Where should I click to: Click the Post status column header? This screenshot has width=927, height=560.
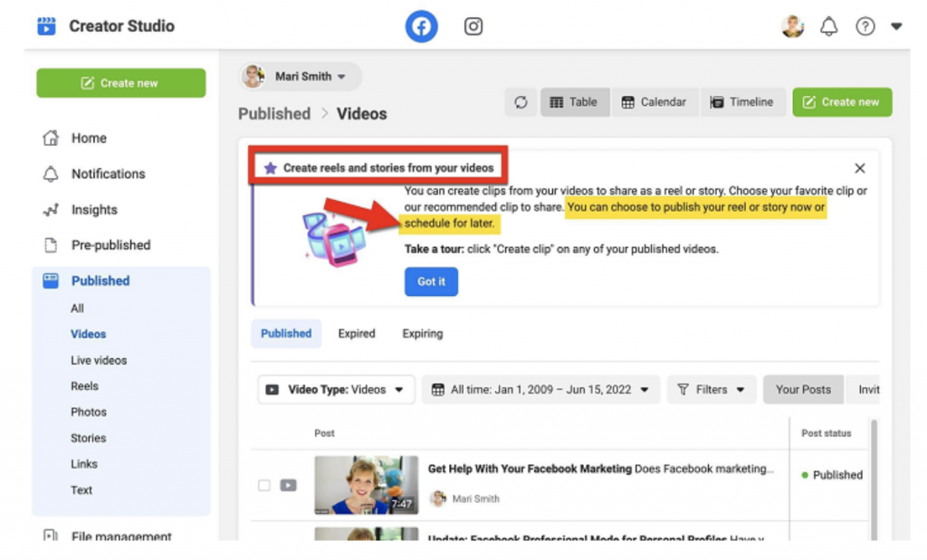826,433
